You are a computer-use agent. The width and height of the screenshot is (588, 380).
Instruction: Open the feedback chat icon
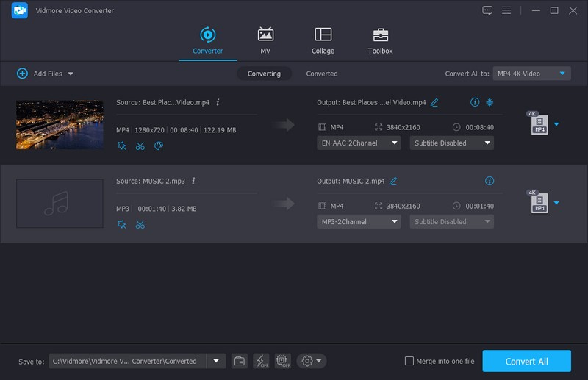(487, 10)
